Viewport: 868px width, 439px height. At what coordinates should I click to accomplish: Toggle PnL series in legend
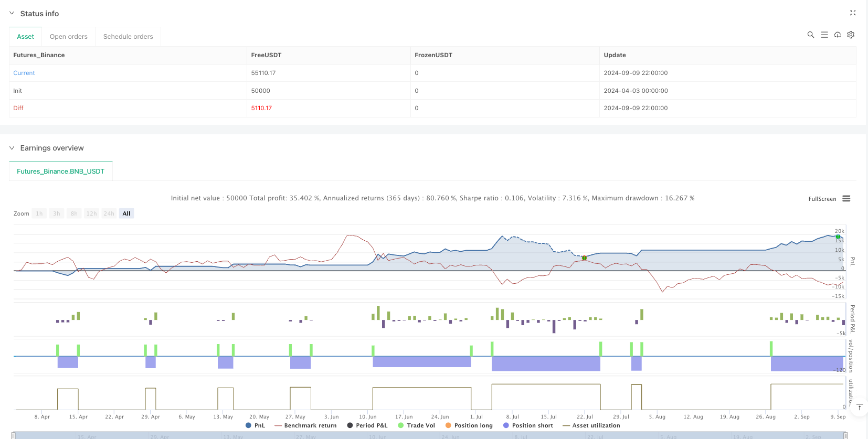[x=255, y=425]
